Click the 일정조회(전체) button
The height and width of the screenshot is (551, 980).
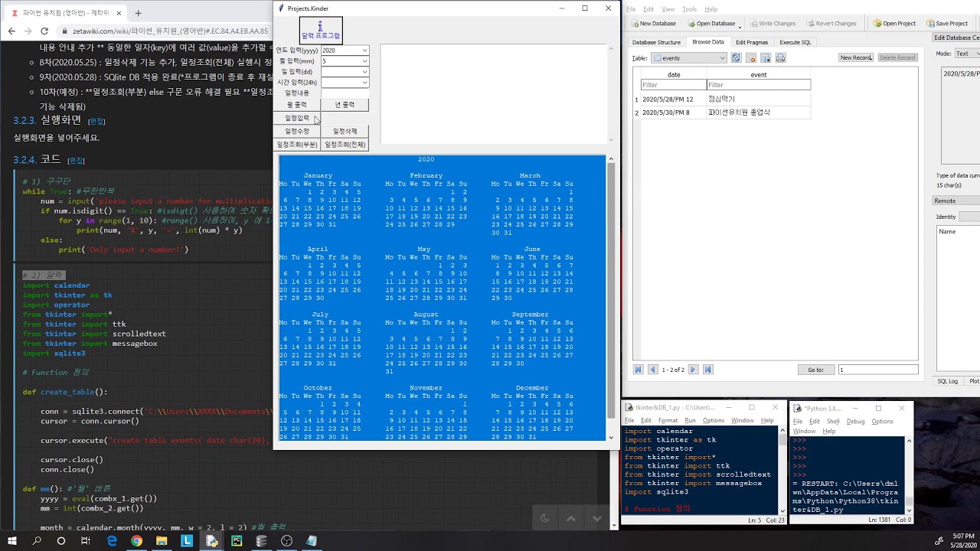(345, 145)
